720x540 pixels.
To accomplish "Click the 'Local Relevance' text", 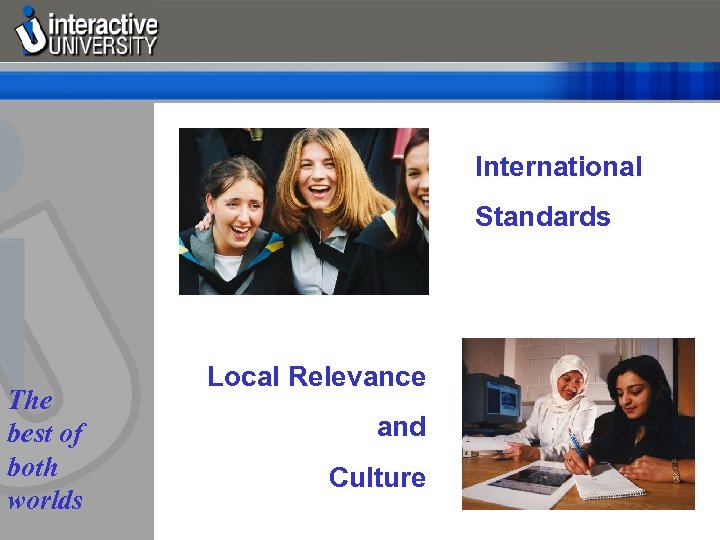I will 316,377.
